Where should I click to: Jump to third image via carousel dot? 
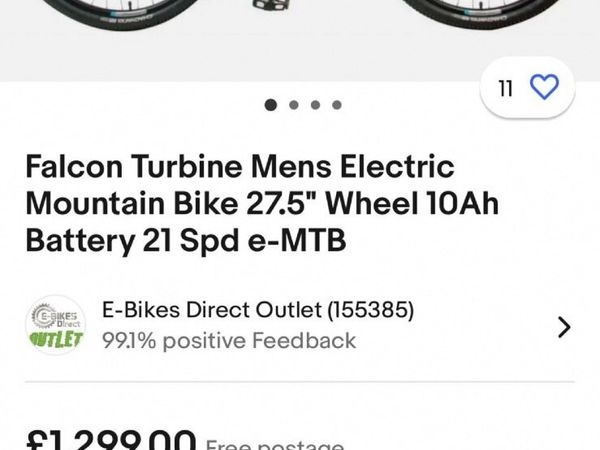coord(315,104)
